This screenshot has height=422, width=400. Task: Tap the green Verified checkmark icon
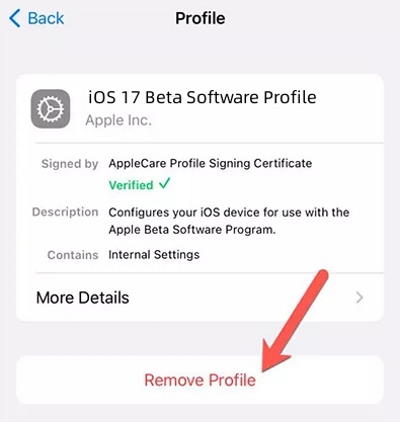165,183
